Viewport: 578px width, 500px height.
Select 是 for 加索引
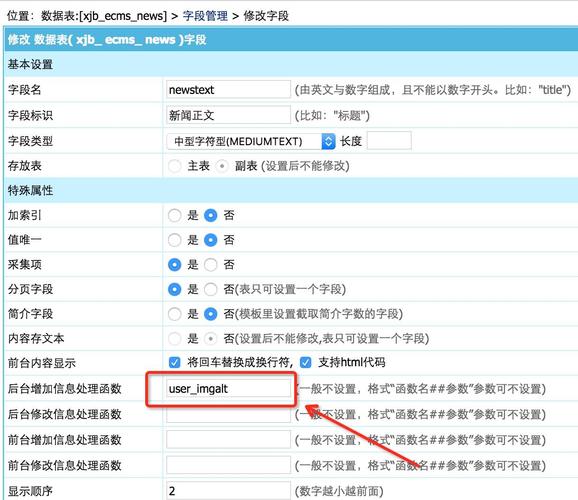click(x=174, y=215)
